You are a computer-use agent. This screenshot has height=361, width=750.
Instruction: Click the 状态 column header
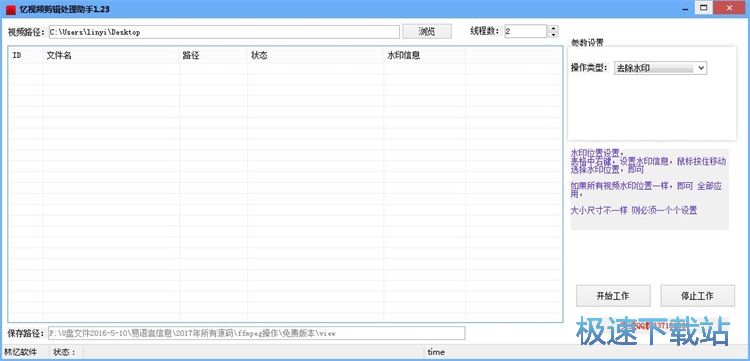(x=315, y=55)
